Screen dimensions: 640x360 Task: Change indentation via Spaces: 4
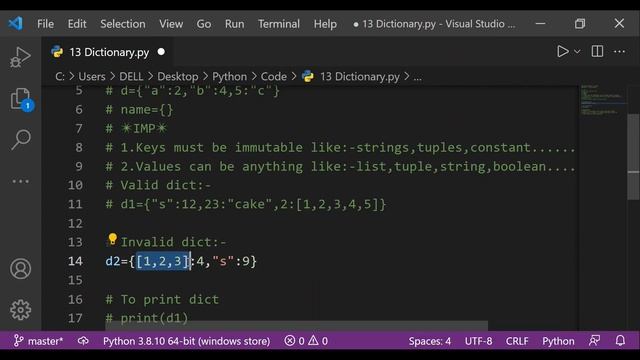[x=430, y=341]
